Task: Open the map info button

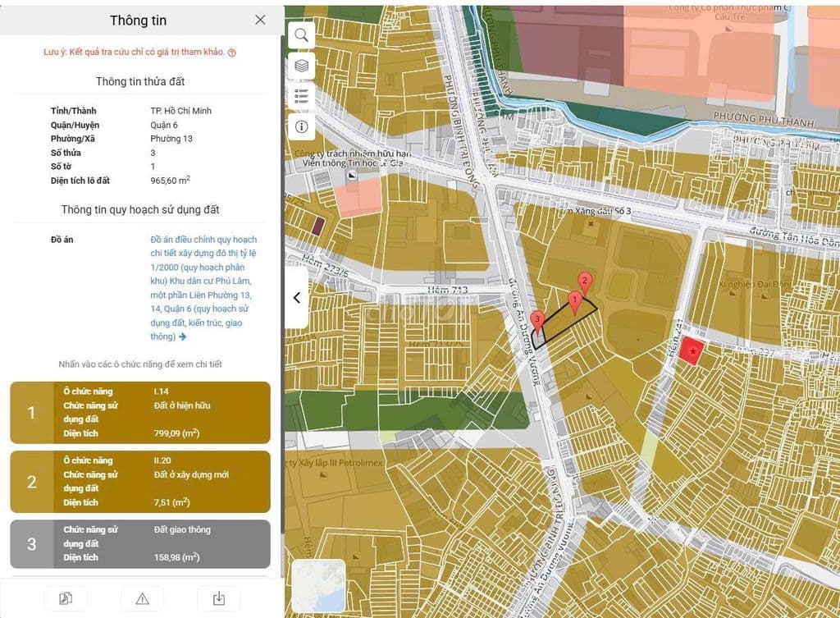Action: [x=302, y=126]
